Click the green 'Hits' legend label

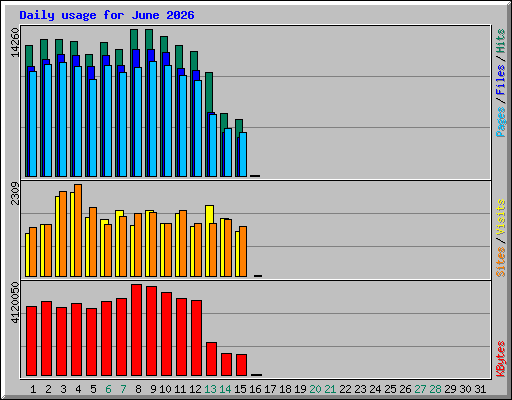(501, 41)
